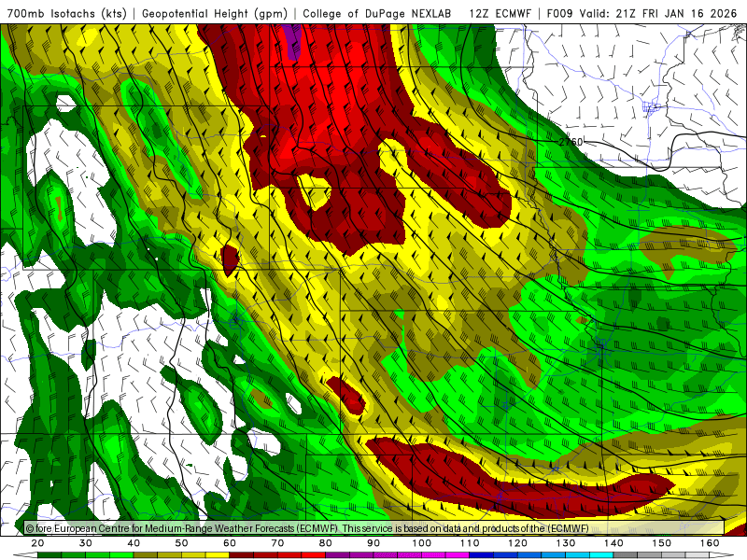Click the "60" color scale label
Viewport: 747px width, 560px height.
[x=230, y=543]
